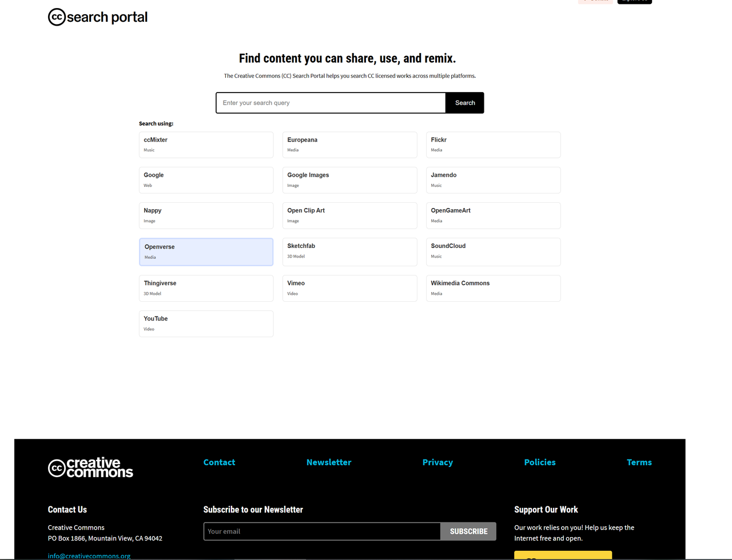Open the Contact footer link

coord(220,462)
